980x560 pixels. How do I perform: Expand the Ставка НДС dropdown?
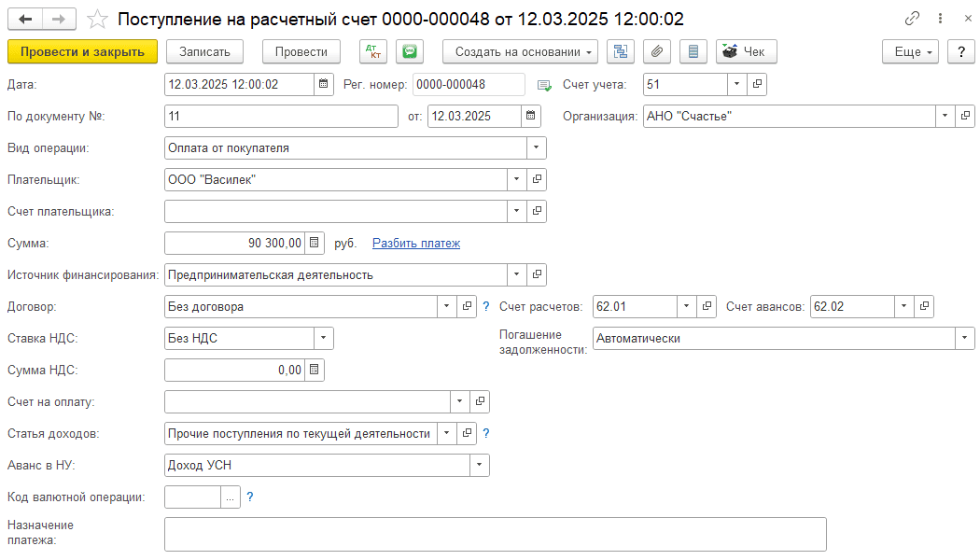tap(323, 338)
